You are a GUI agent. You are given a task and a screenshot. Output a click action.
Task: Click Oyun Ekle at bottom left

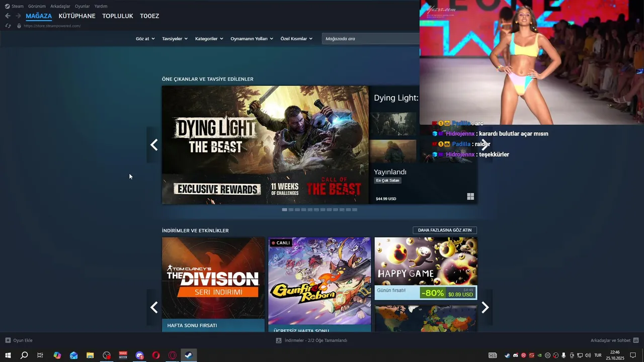[x=23, y=340]
